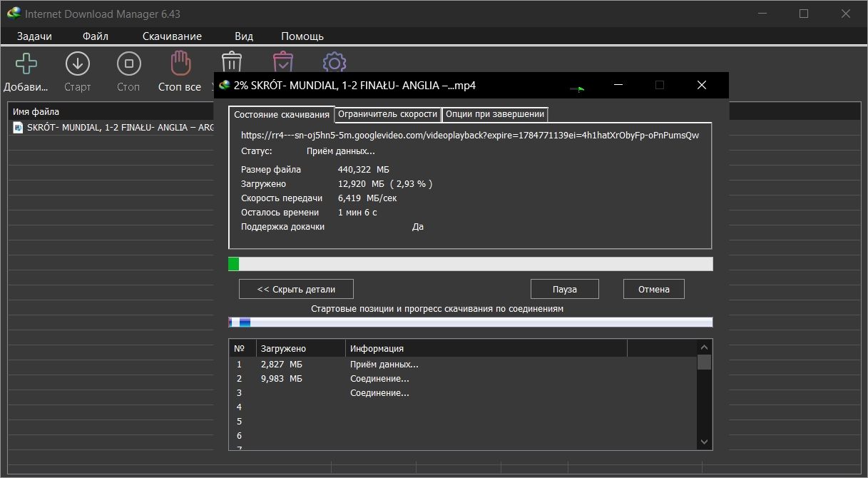Open the Файл menu
The image size is (868, 478).
pos(95,36)
